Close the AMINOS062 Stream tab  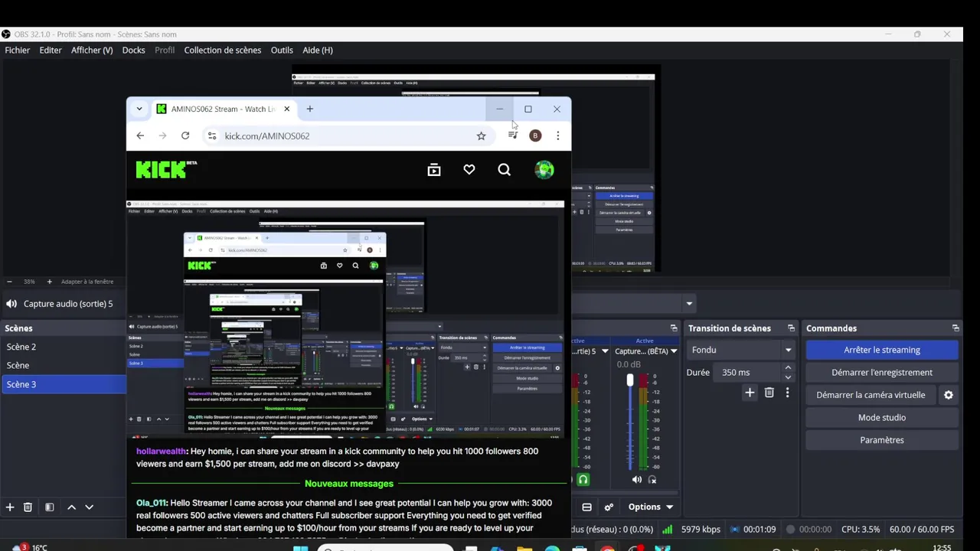tap(287, 109)
